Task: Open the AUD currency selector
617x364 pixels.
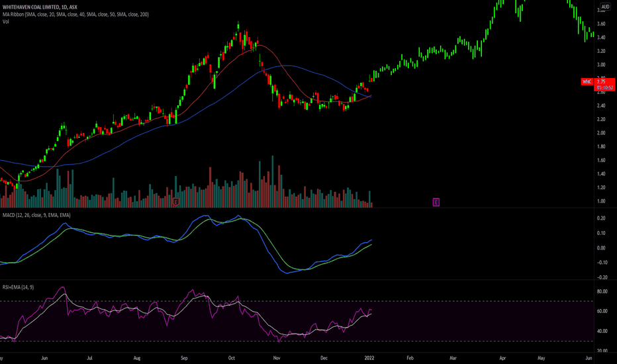Action: (x=605, y=7)
